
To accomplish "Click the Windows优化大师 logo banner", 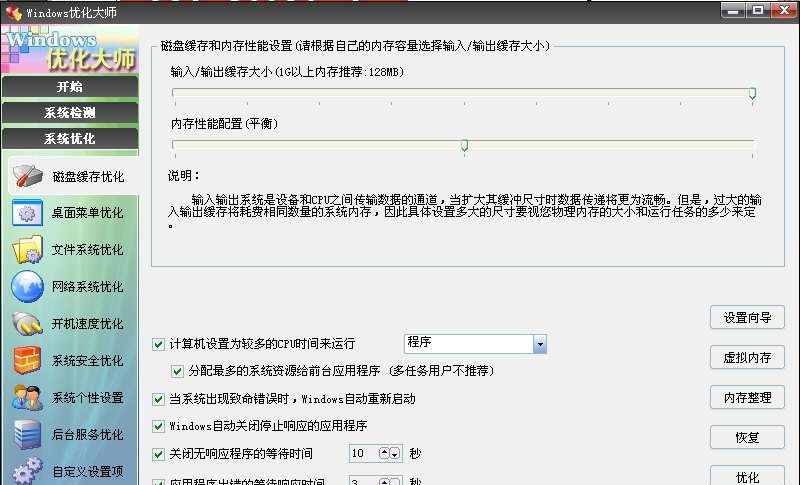I will pyautogui.click(x=70, y=49).
